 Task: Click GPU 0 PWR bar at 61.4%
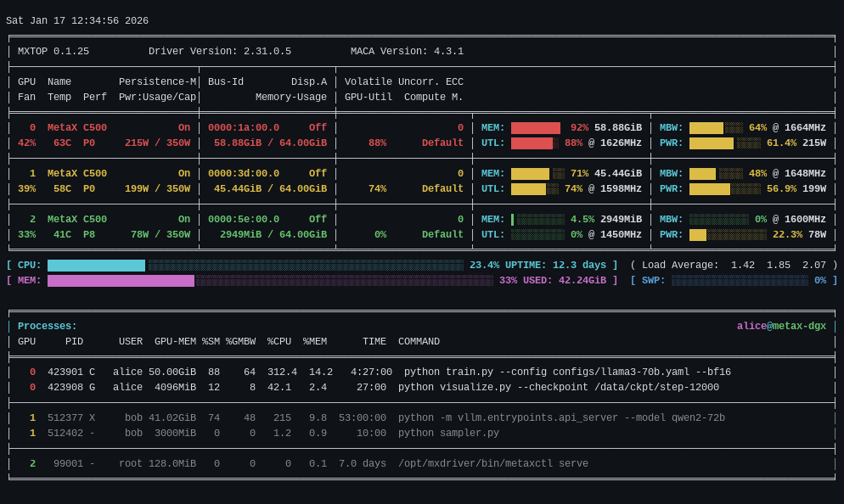pos(725,143)
